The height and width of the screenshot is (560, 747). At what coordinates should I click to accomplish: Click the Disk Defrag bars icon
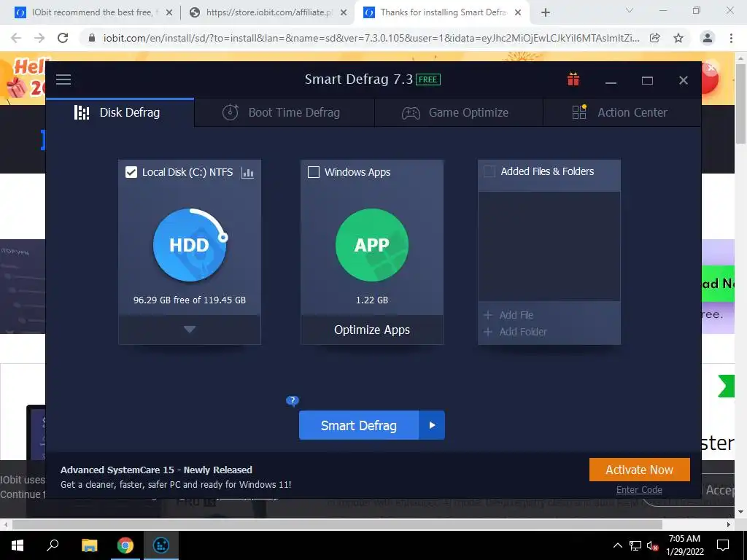click(82, 112)
